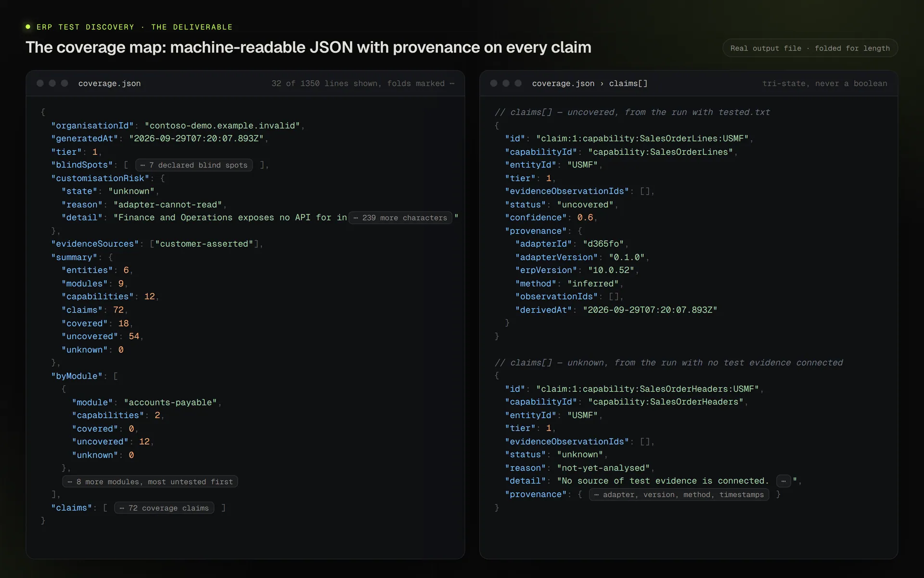Image resolution: width=924 pixels, height=578 pixels.
Task: Click the 'adapterId': 'd365fo' line
Action: [x=572, y=244]
